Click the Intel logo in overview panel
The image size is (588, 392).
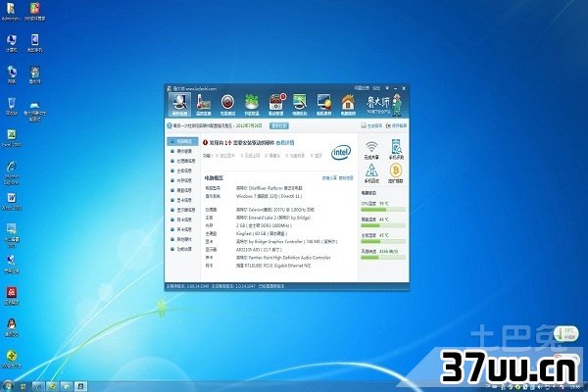pos(341,152)
